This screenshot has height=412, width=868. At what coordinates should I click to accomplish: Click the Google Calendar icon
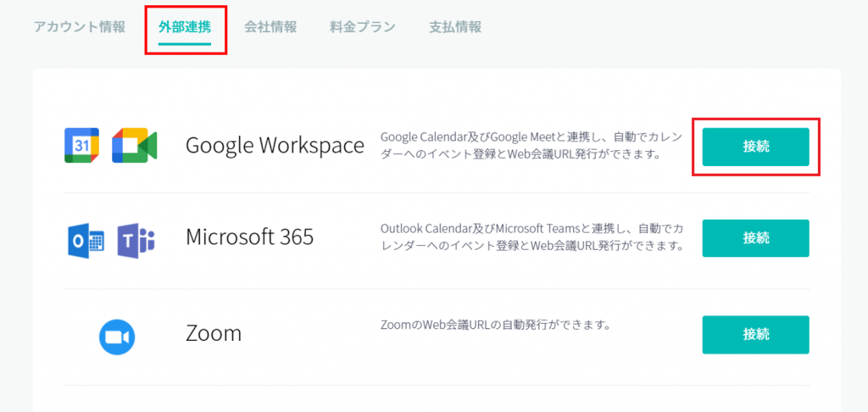[81, 146]
